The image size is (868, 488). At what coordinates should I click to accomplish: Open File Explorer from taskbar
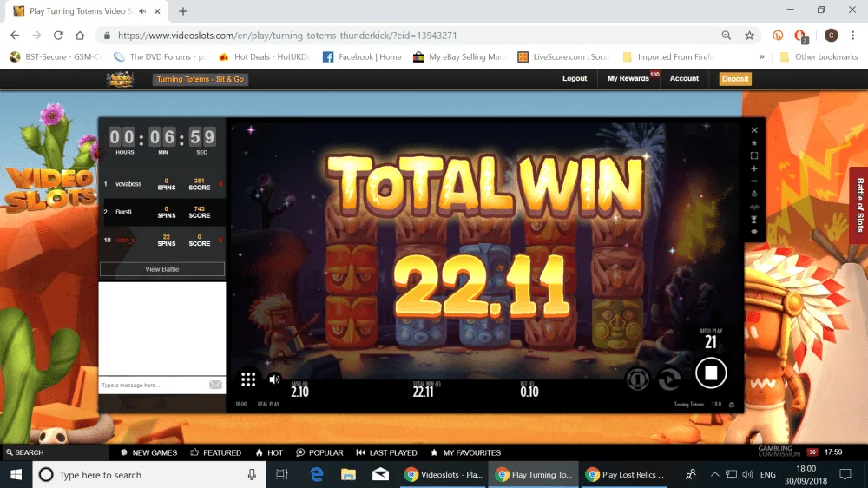348,475
